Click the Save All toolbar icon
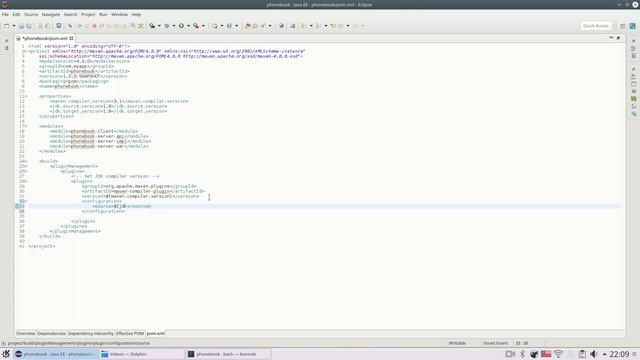 pyautogui.click(x=29, y=26)
